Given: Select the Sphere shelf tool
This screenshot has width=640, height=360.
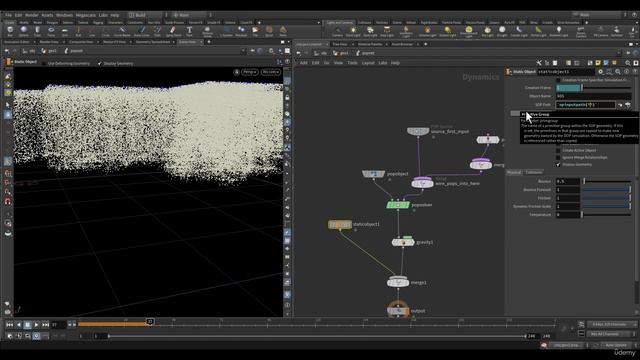Looking at the screenshot, I should coord(24,31).
